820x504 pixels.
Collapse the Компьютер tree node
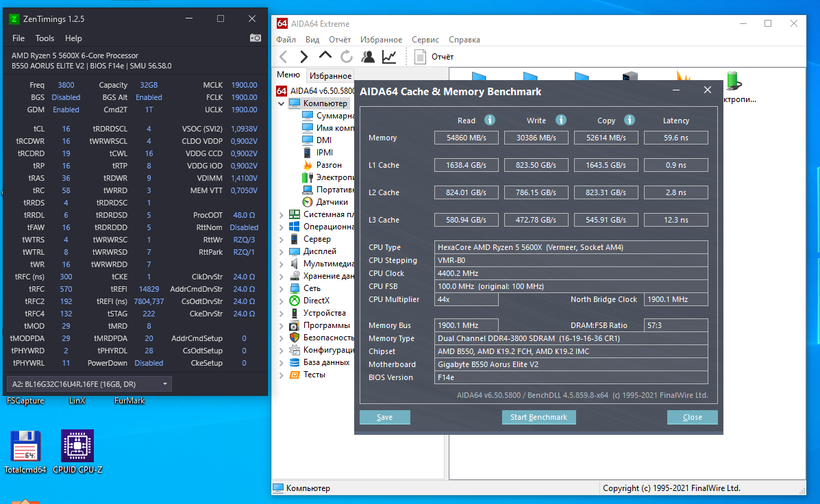tap(282, 103)
